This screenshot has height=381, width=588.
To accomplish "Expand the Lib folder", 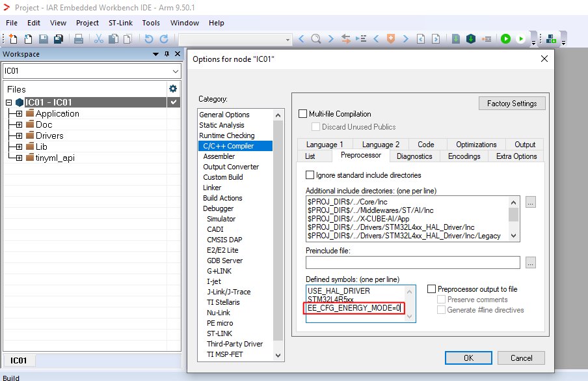I will (19, 147).
